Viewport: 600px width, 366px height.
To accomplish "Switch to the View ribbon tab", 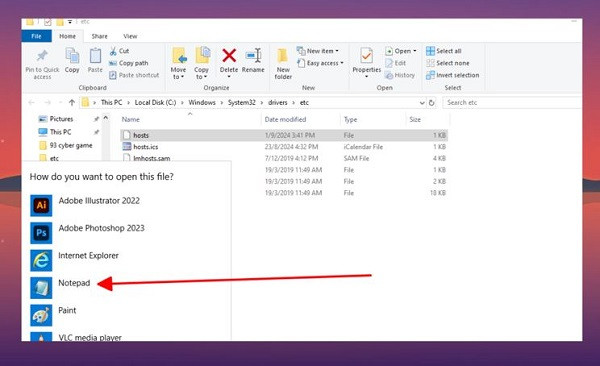I will (130, 36).
